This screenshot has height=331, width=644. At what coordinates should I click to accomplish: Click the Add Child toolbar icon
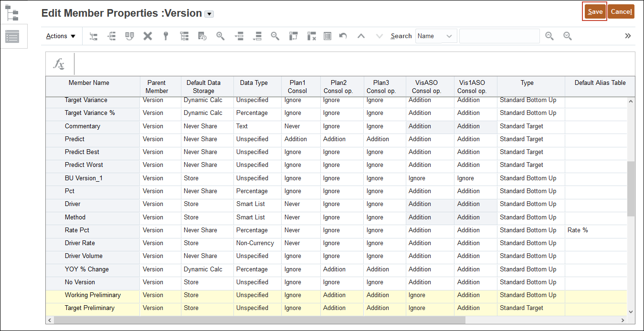tap(93, 36)
